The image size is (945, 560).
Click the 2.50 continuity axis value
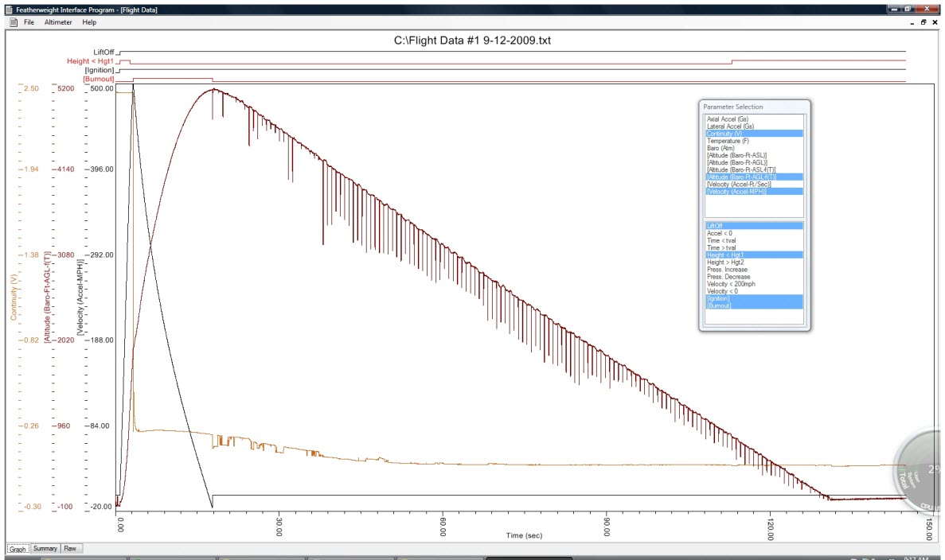[x=31, y=88]
